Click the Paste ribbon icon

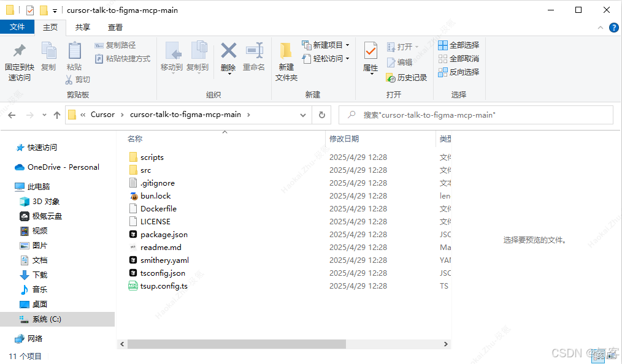(74, 51)
